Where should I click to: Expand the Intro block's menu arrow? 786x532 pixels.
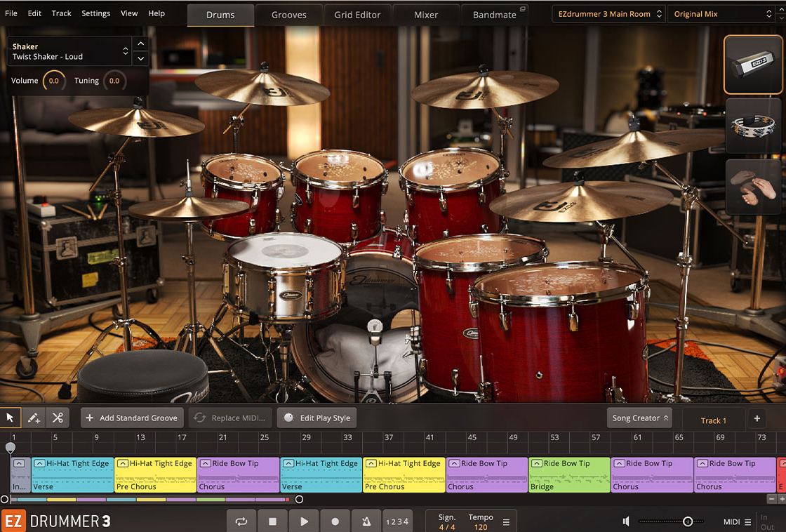(x=19, y=463)
